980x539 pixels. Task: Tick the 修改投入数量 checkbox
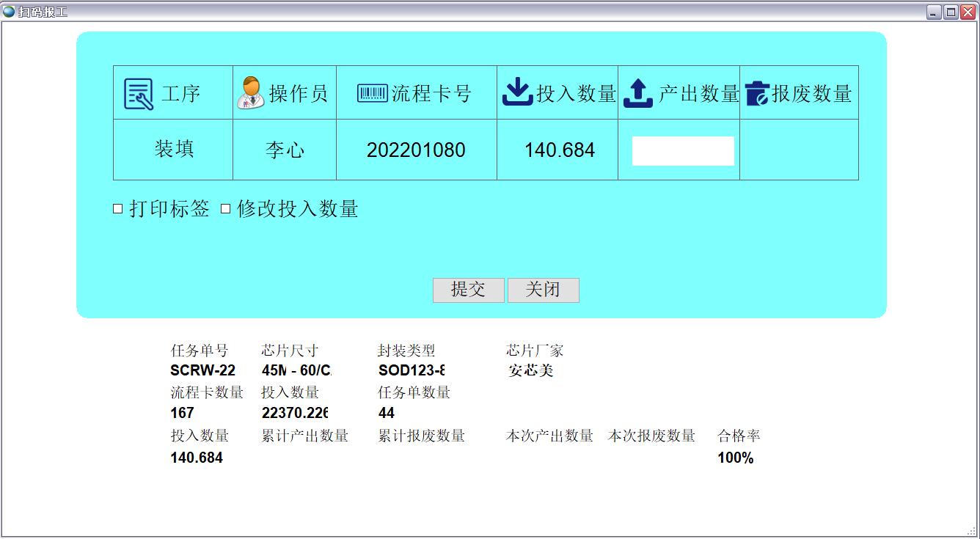pos(226,209)
